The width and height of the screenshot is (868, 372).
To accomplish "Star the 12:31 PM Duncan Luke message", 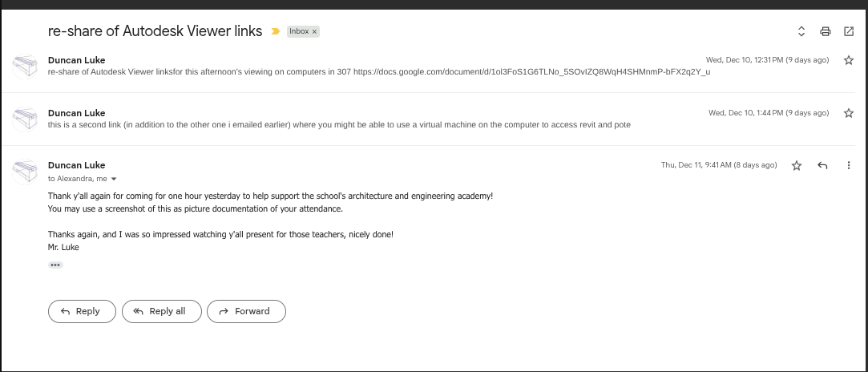I will [x=849, y=60].
